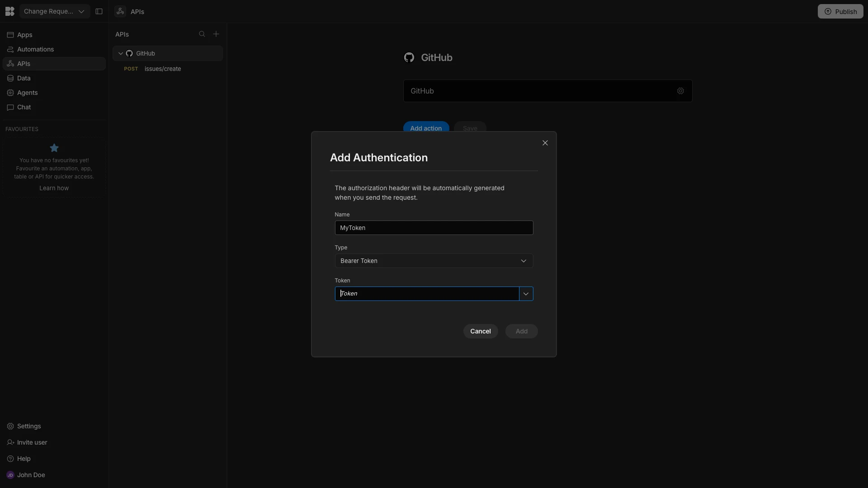Select the Automations icon in sidebar
The height and width of the screenshot is (488, 868).
click(x=10, y=49)
